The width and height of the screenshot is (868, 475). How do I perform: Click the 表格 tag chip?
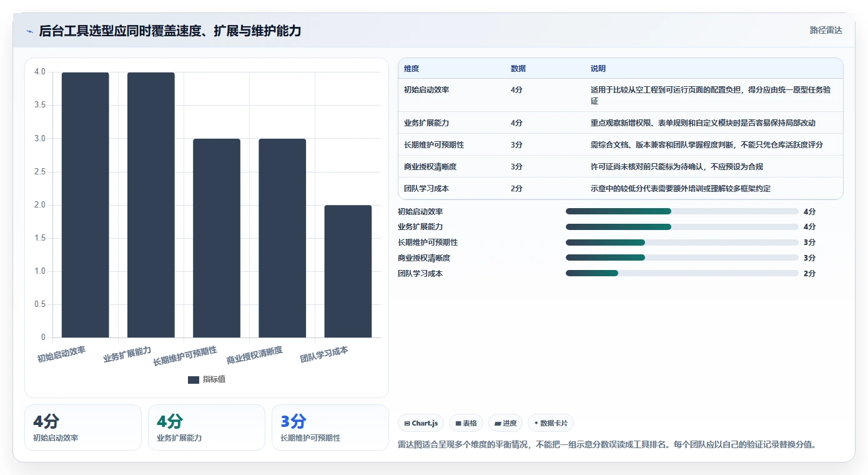click(x=466, y=423)
